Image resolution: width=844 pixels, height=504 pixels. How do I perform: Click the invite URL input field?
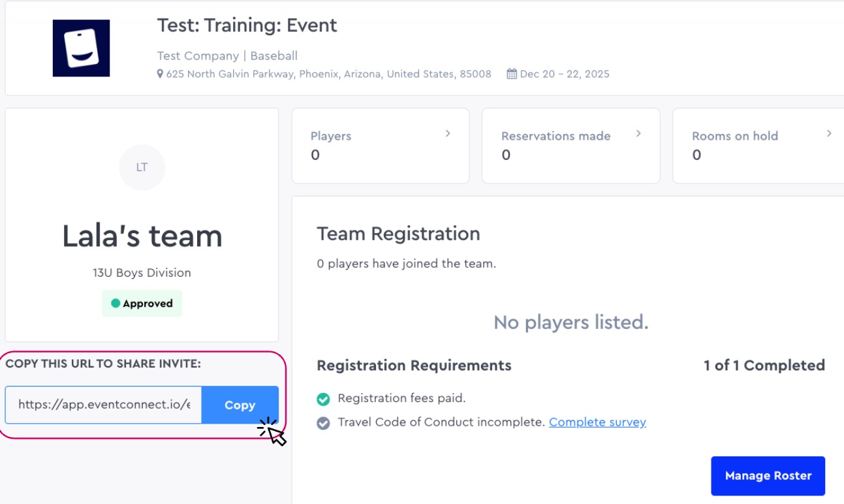tap(104, 405)
